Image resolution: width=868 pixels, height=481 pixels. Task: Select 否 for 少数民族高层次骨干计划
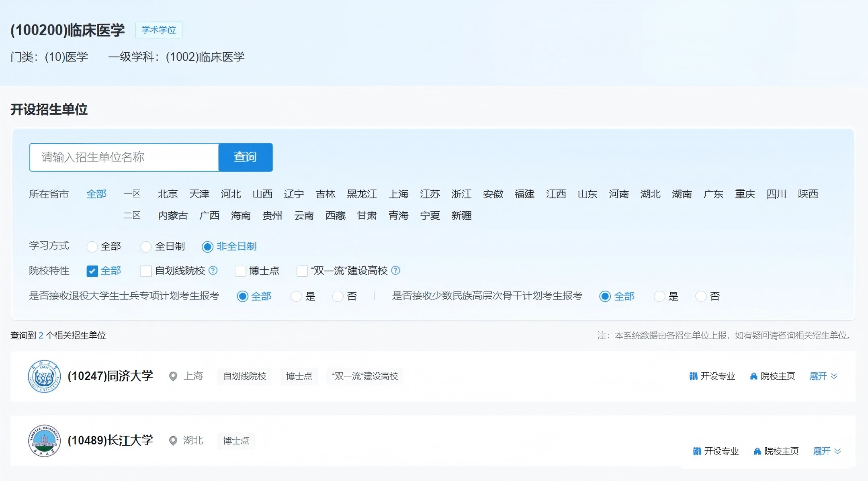tap(701, 296)
